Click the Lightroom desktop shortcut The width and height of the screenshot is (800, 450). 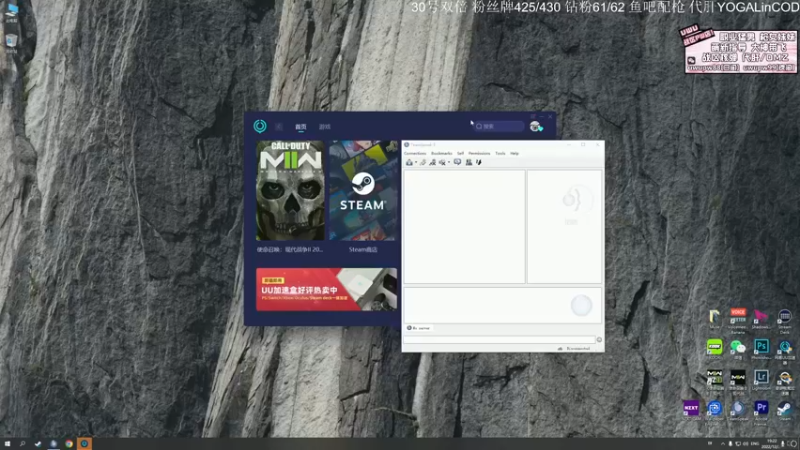pos(761,378)
